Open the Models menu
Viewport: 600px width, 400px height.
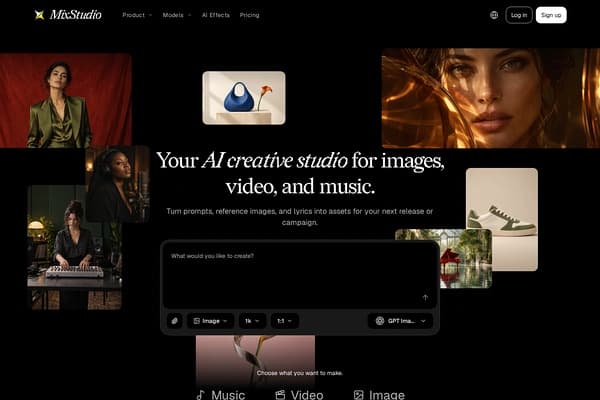click(177, 15)
